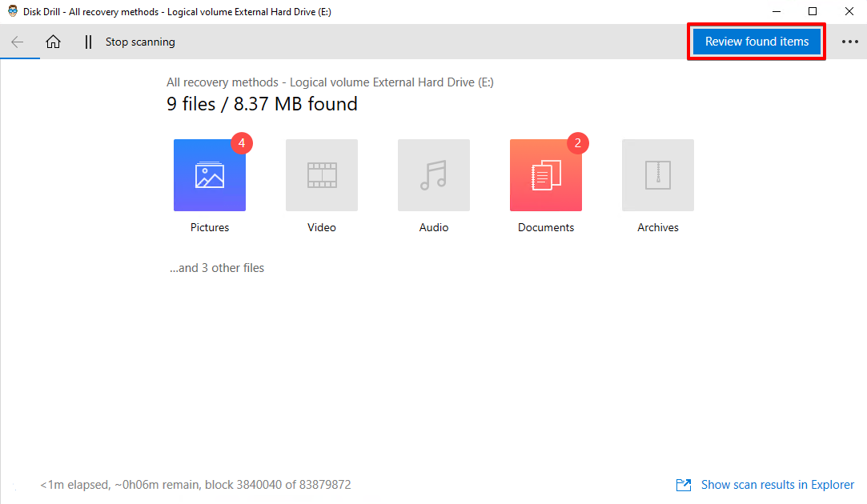Click Show scan results in Explorer link
867x504 pixels.
(x=777, y=485)
